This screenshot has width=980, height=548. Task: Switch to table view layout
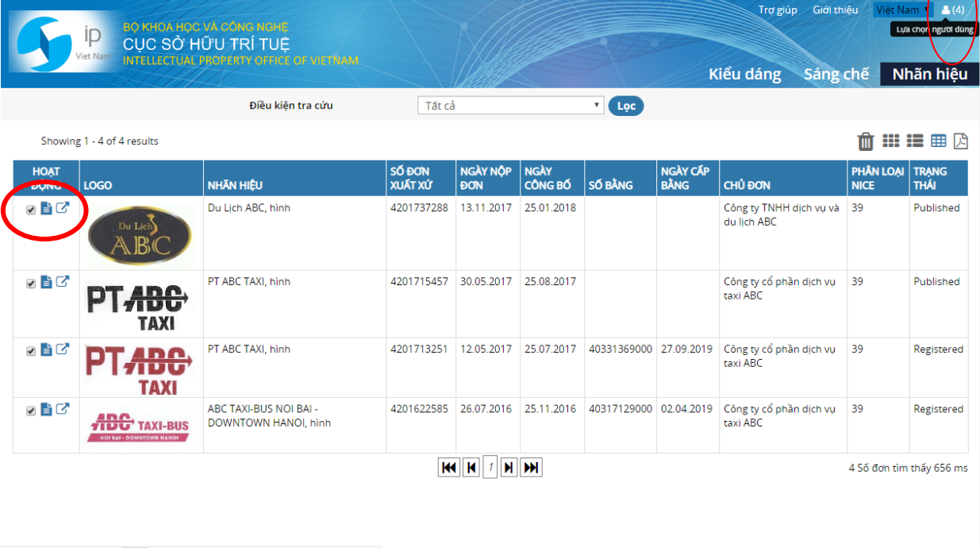(x=939, y=141)
